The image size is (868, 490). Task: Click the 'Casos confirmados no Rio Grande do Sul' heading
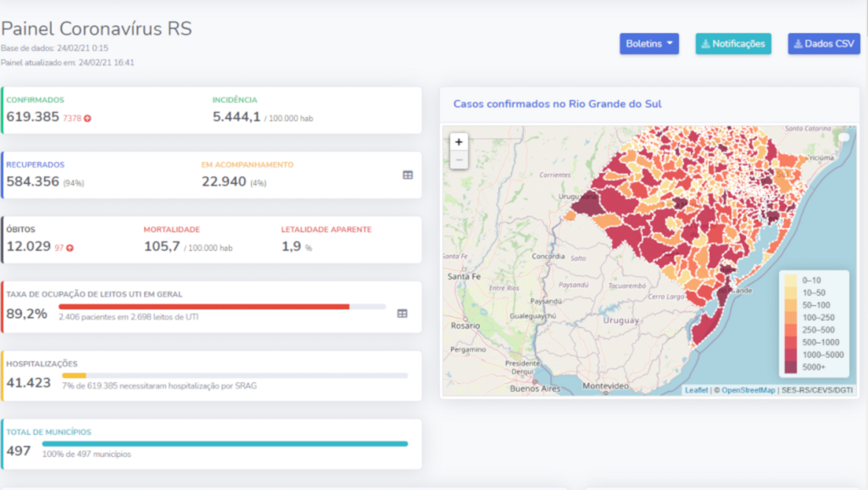[x=558, y=103]
